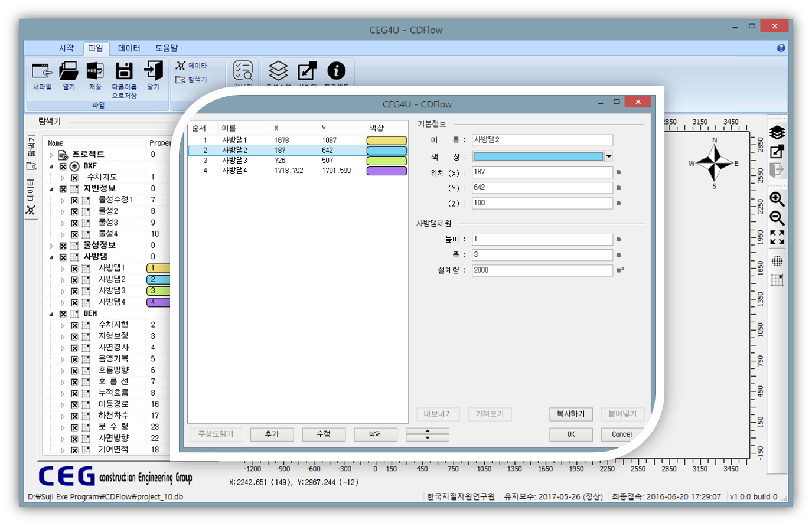Click the 데이타 panel ribbon item

point(192,66)
